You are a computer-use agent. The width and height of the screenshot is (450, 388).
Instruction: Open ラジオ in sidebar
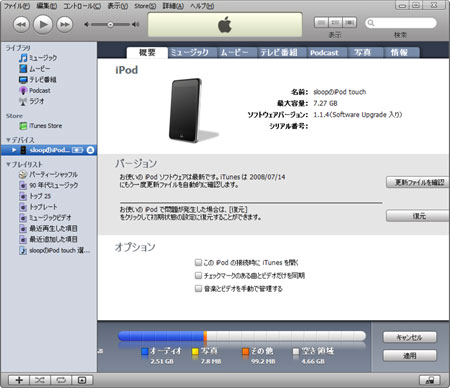[31, 101]
